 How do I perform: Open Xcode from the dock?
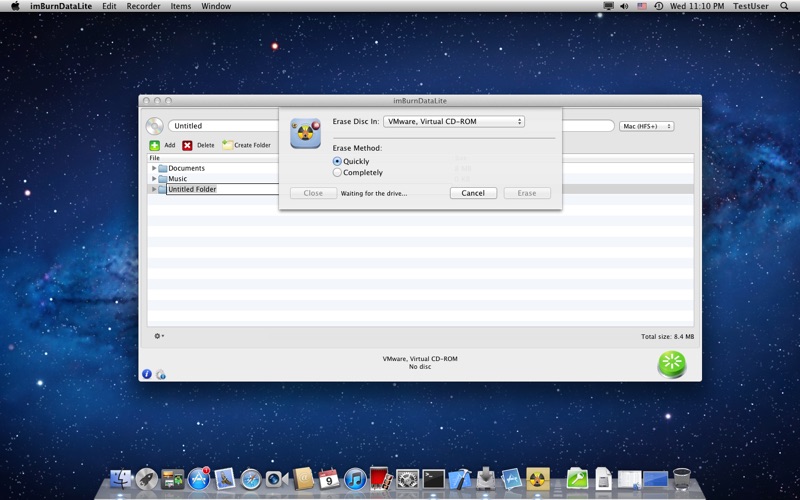(460, 480)
